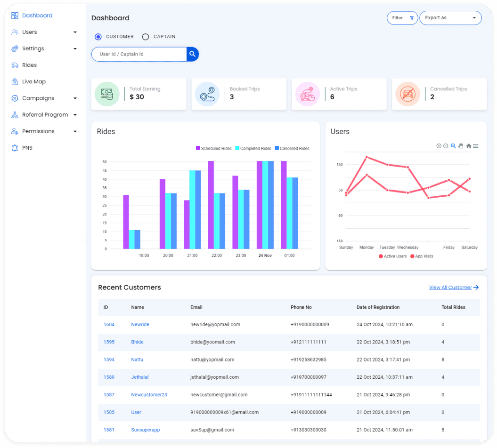
Task: Go to Rides in the sidebar
Action: (x=29, y=65)
